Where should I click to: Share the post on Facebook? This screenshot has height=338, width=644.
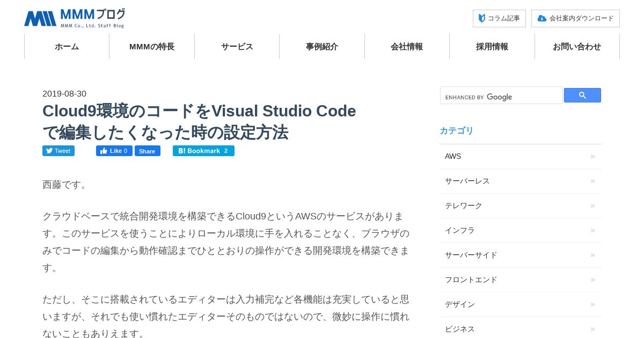click(148, 151)
